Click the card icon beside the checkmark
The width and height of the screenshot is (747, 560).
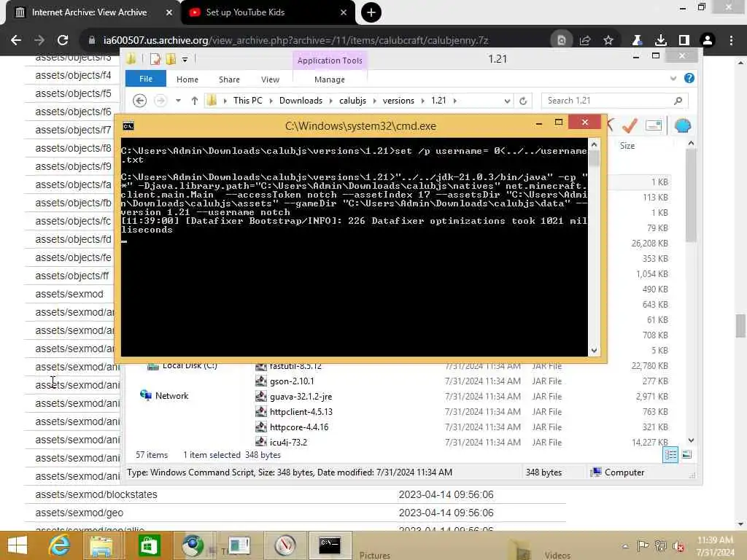[x=654, y=125]
